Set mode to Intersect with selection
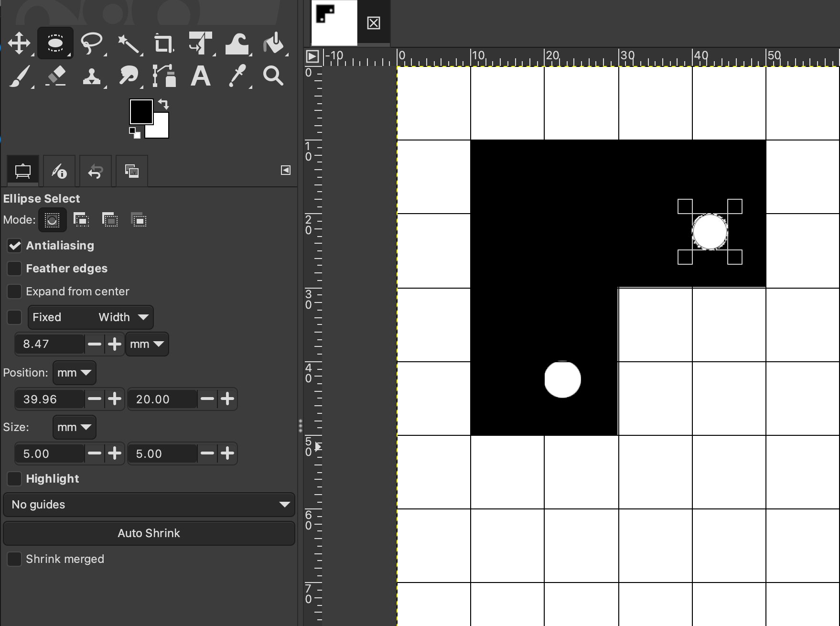Image resolution: width=840 pixels, height=626 pixels. tap(139, 220)
